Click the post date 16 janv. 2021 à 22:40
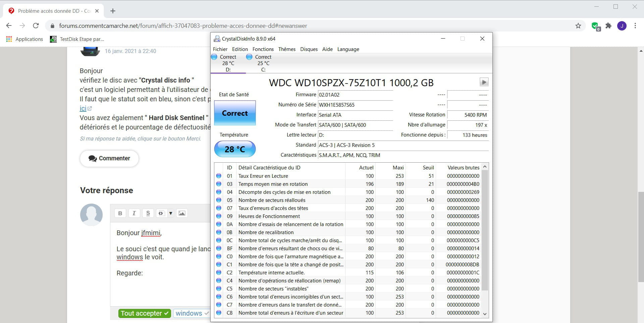Viewport: 644px width, 323px height. tap(130, 51)
